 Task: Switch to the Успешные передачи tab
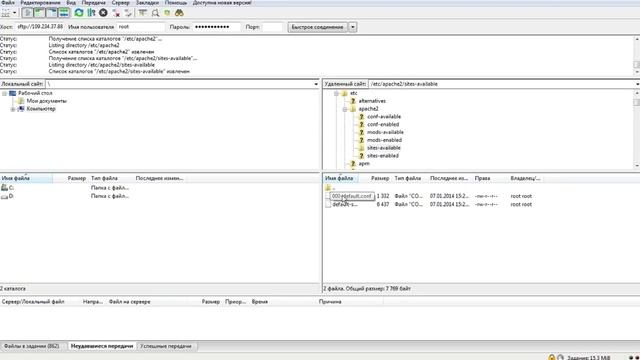pos(166,346)
